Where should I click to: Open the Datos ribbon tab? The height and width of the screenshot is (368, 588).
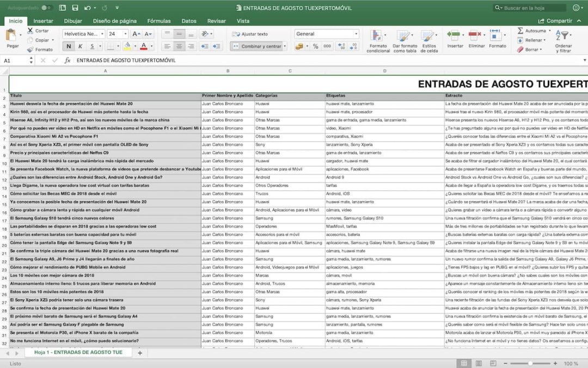(x=189, y=21)
